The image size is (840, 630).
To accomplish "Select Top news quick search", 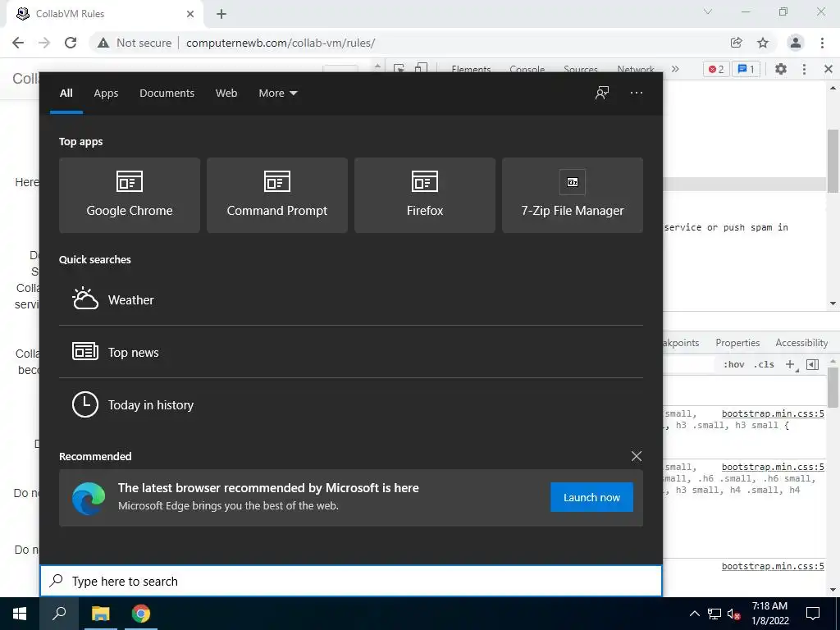I will click(351, 352).
